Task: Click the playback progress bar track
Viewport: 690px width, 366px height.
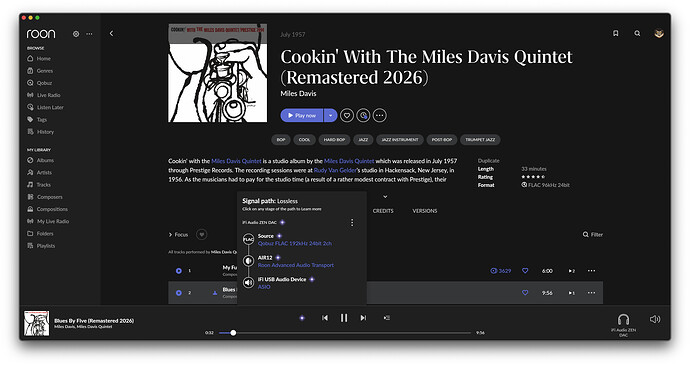Action: pos(345,333)
